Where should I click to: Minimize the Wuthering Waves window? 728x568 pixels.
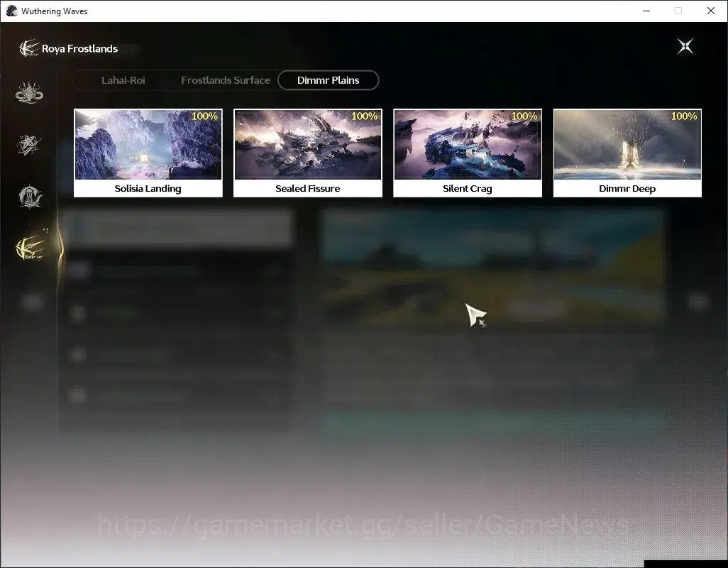click(x=646, y=11)
